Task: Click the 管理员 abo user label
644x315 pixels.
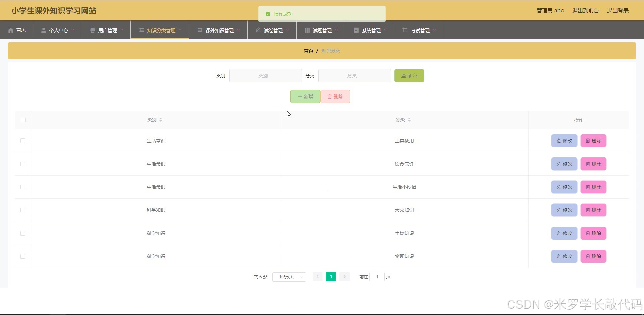Action: coord(550,11)
